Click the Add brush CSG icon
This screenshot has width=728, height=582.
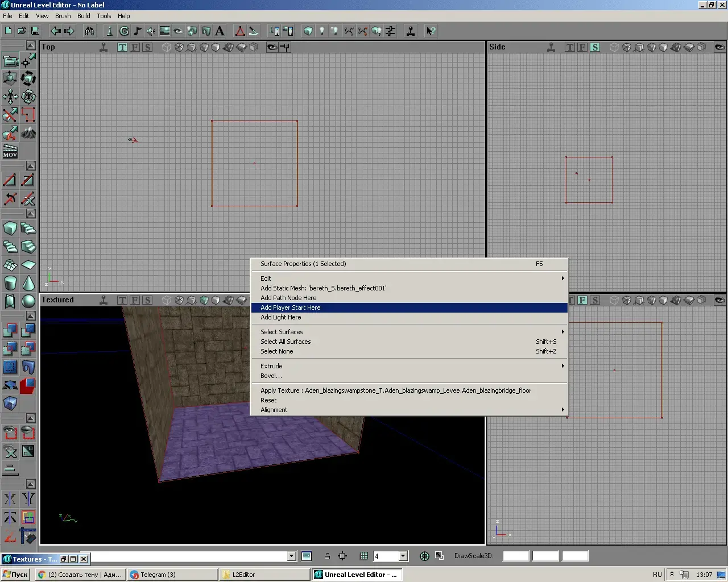10,330
